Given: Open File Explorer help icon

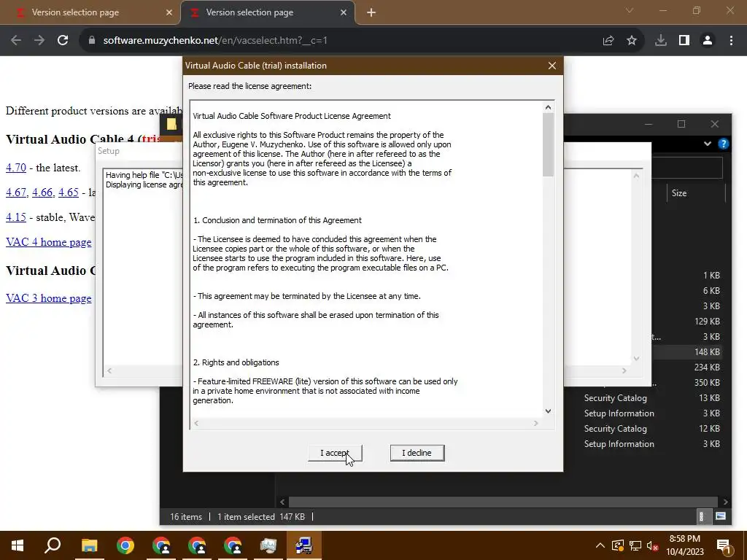Looking at the screenshot, I should click(x=723, y=144).
